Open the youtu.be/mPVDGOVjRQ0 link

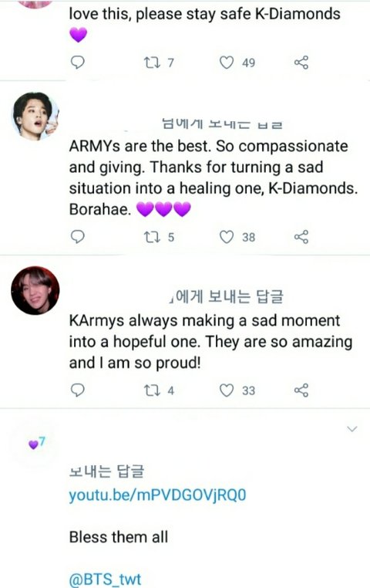[x=158, y=495]
